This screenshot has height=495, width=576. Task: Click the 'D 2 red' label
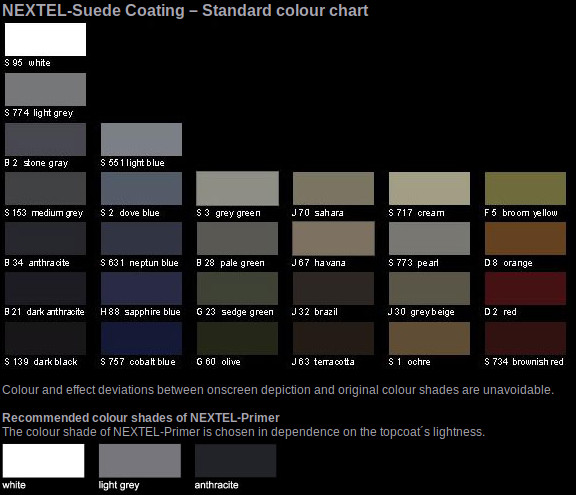click(500, 312)
